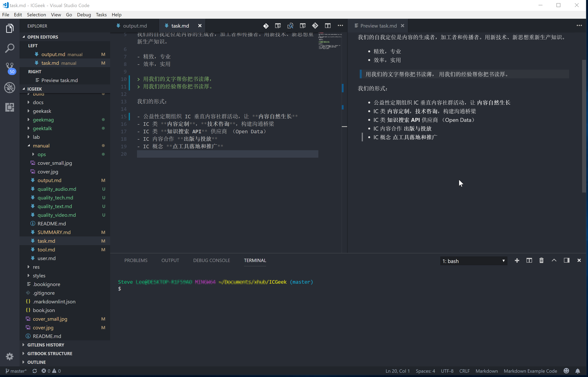Click the preview pane vertical scrollbar
588x377 pixels.
[584, 126]
